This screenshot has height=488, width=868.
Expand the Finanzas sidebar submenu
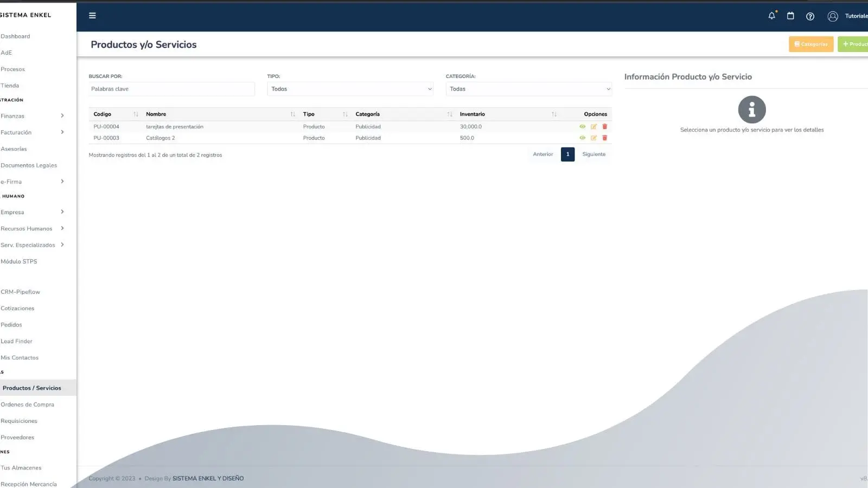[33, 116]
